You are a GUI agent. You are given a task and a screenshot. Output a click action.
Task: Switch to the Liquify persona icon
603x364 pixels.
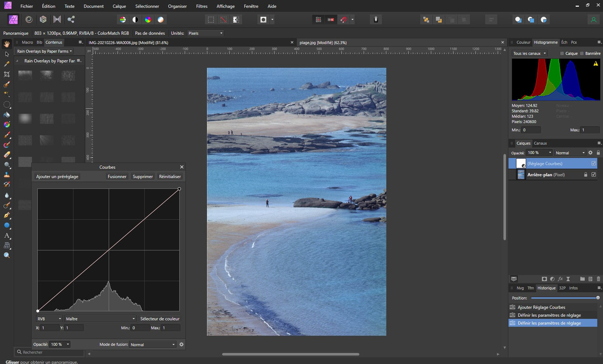[29, 19]
